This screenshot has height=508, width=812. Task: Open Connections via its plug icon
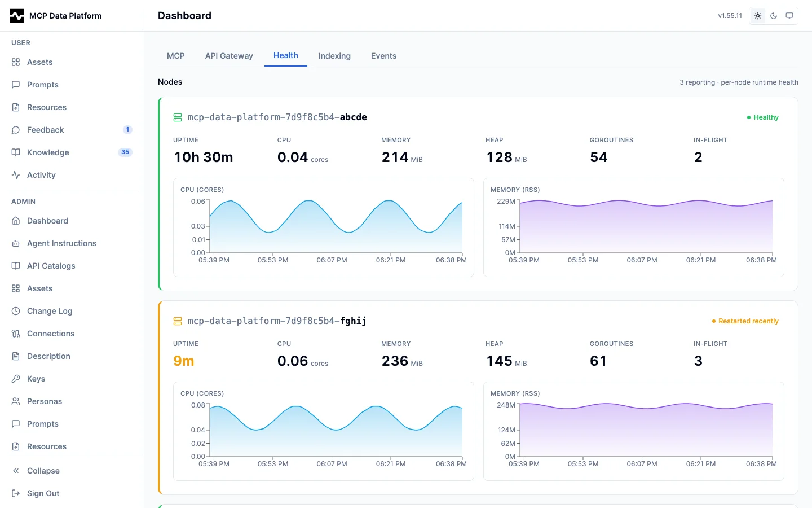point(16,334)
